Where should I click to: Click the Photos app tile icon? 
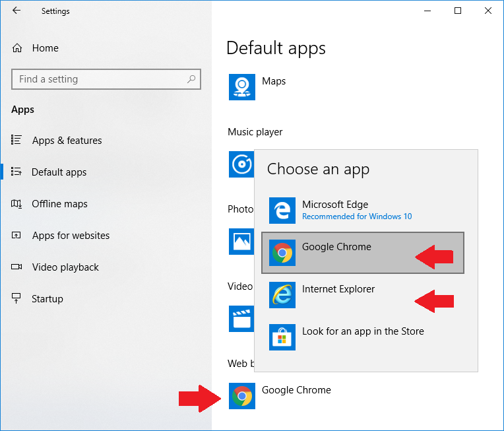point(241,242)
